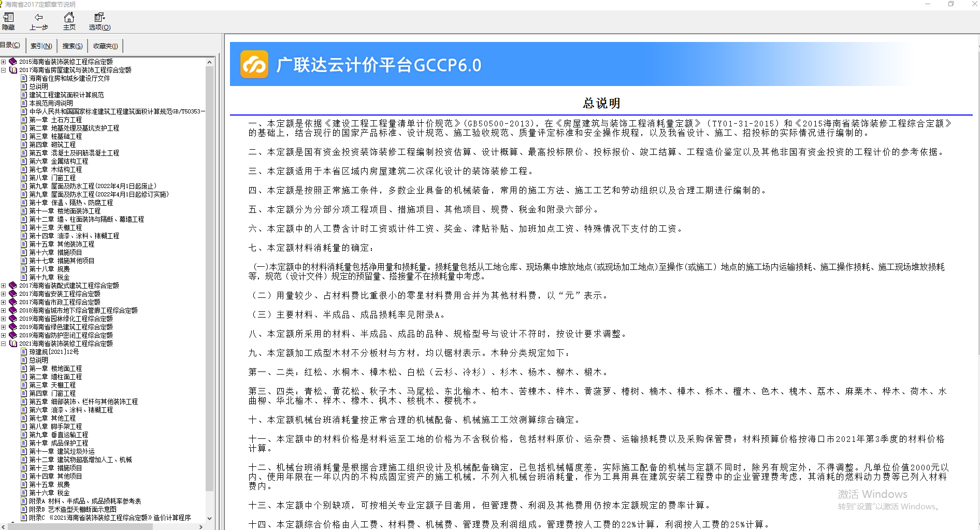Open 第六章 金属结构工程 topic
980x530 pixels.
coord(59,161)
